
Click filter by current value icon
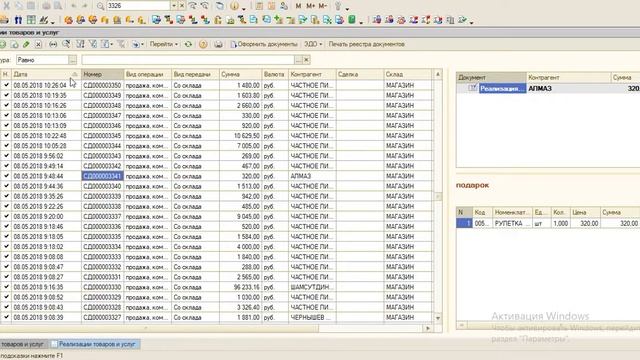coord(93,44)
